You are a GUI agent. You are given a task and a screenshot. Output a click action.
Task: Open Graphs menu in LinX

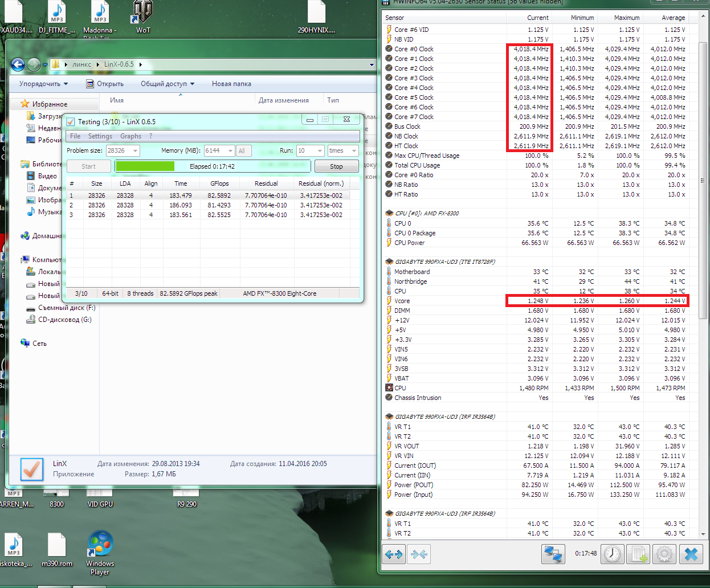point(130,136)
